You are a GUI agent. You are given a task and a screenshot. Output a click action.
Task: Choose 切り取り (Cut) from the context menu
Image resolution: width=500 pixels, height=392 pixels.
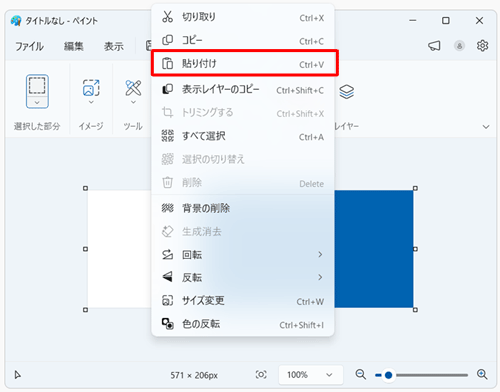click(243, 17)
